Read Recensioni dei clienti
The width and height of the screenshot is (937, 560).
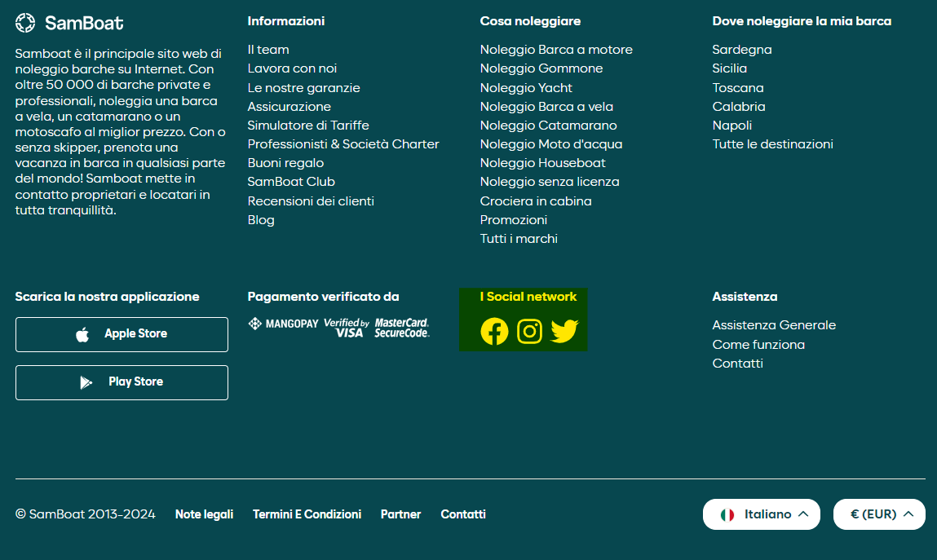tap(311, 201)
